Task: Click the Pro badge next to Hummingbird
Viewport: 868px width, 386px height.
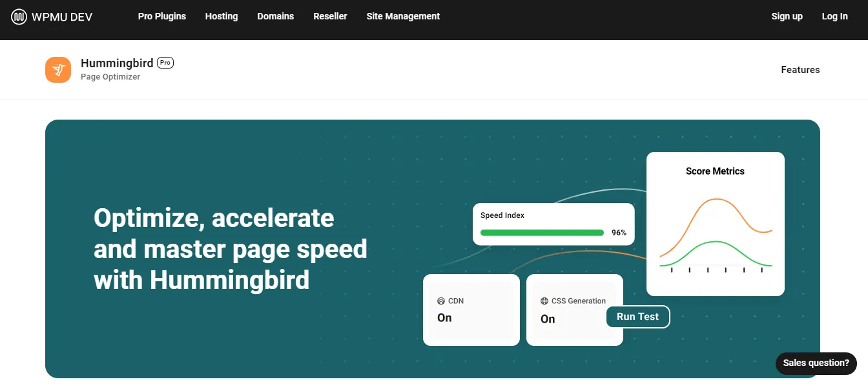Action: [165, 63]
